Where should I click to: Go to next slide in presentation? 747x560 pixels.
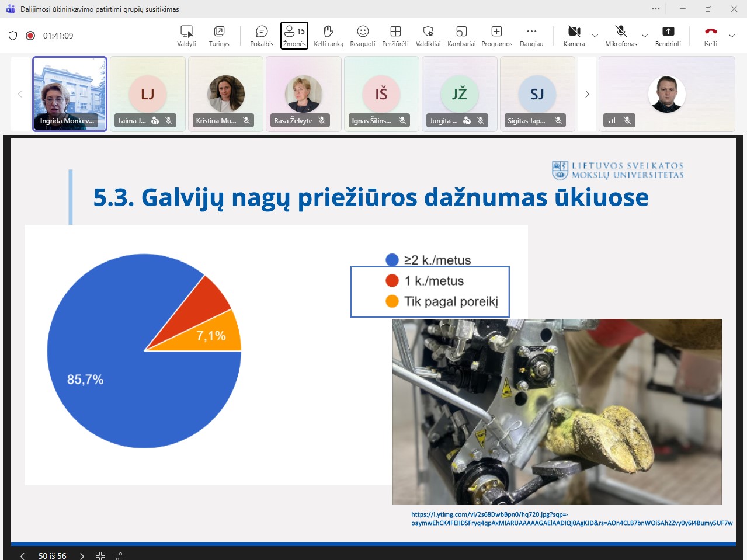click(82, 555)
